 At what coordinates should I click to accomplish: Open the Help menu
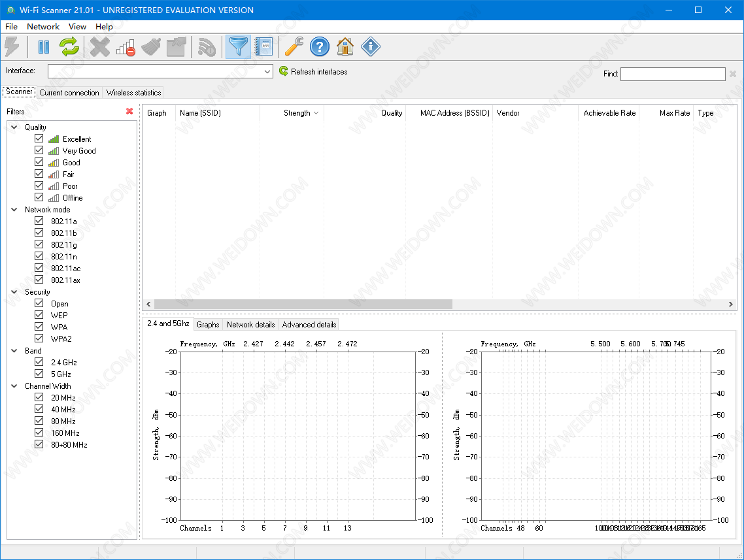click(x=104, y=27)
